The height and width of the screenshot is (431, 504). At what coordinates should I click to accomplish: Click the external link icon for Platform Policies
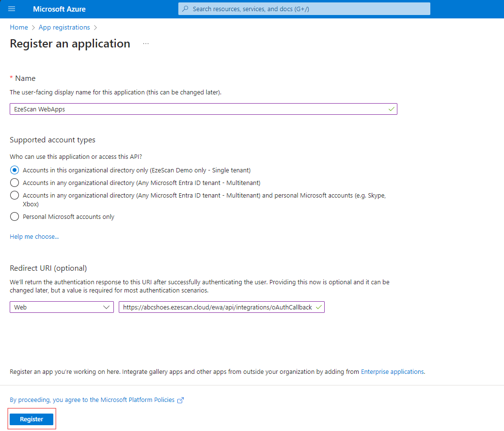(181, 400)
